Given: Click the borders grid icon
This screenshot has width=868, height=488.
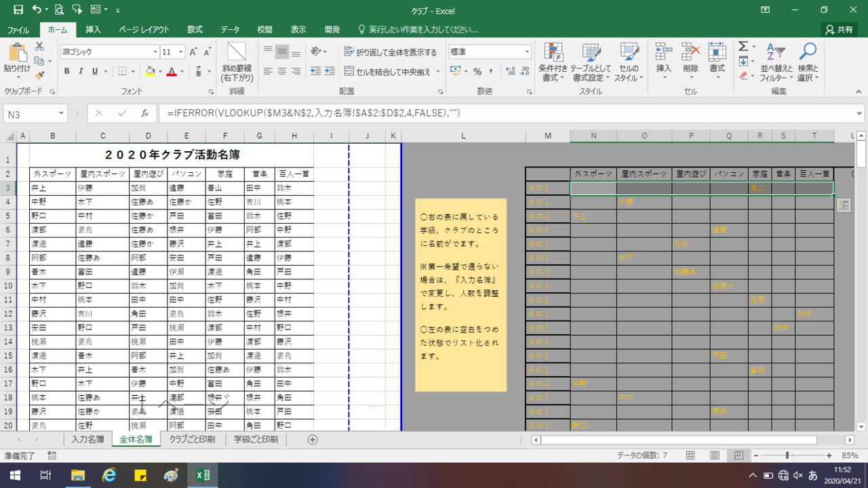Looking at the screenshot, I should click(x=122, y=71).
